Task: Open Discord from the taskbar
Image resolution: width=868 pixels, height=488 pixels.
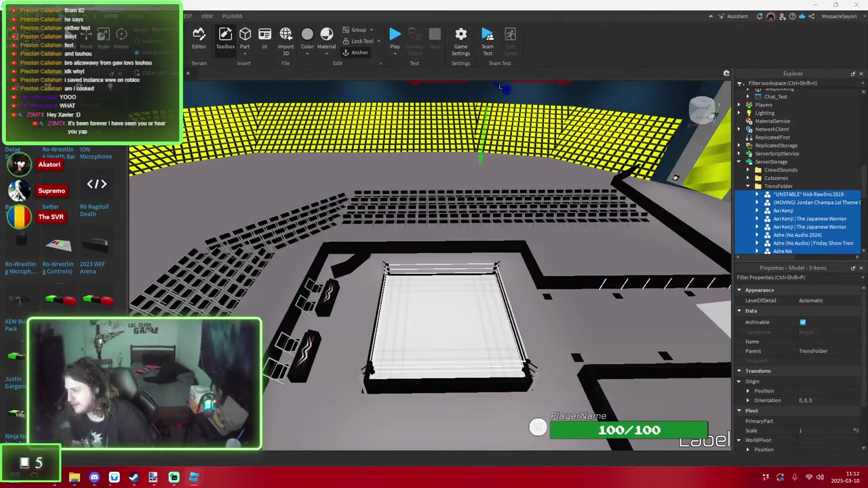Action: (x=94, y=478)
